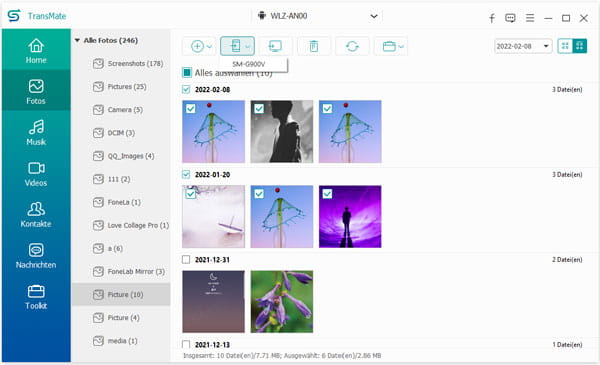600x365 pixels.
Task: Switch to large thumbnail grid view
Action: click(x=579, y=46)
